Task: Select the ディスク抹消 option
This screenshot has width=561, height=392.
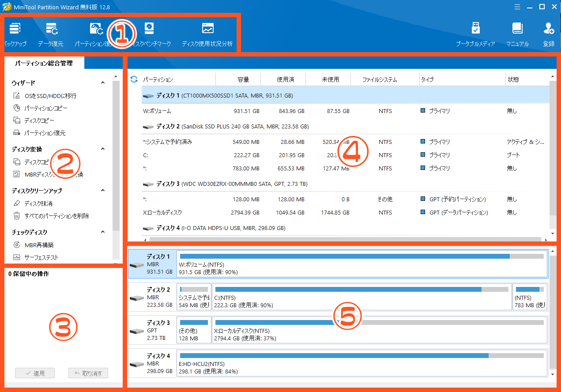Action: coord(38,204)
